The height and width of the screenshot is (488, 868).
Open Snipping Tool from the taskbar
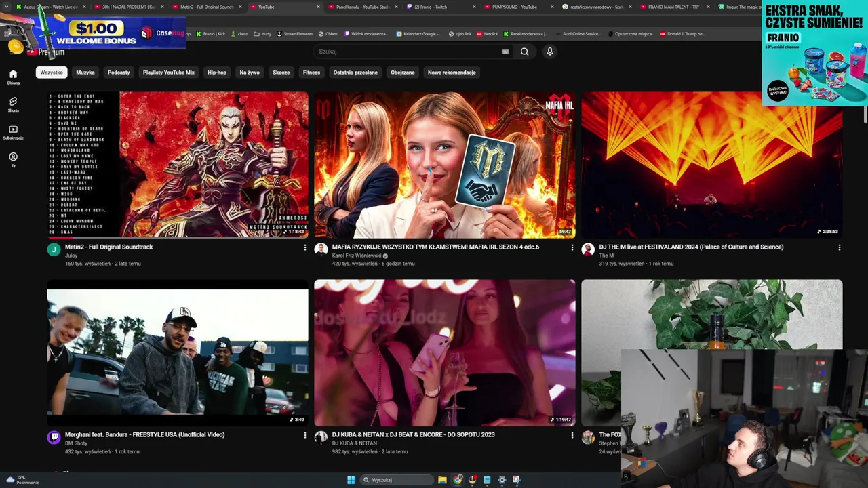click(x=517, y=480)
